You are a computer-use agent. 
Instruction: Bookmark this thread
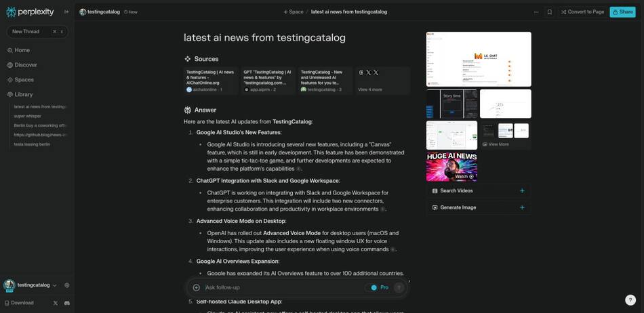coord(549,12)
